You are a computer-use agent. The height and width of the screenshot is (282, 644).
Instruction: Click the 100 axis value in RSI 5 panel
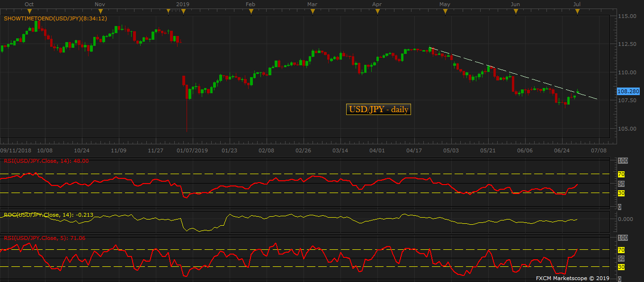click(x=623, y=238)
